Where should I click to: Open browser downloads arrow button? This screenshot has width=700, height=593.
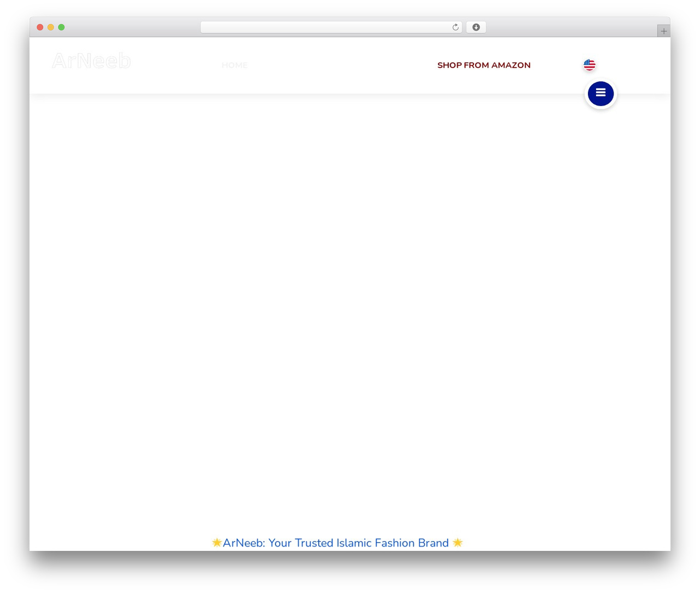pyautogui.click(x=476, y=27)
